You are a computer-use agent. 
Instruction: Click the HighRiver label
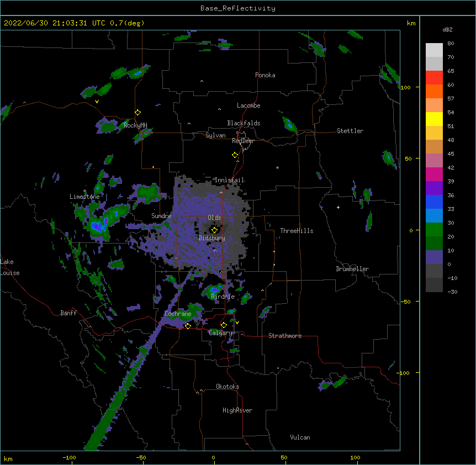coord(237,410)
